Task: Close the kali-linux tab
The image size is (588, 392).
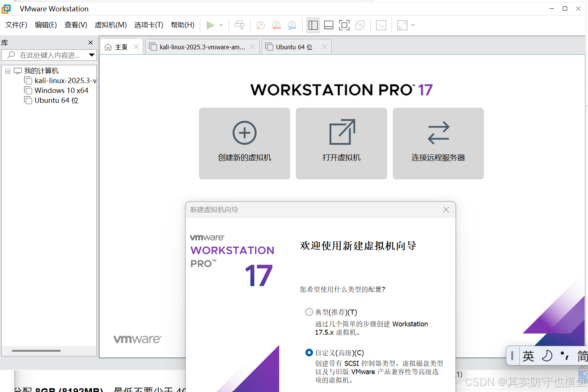Action: [252, 47]
